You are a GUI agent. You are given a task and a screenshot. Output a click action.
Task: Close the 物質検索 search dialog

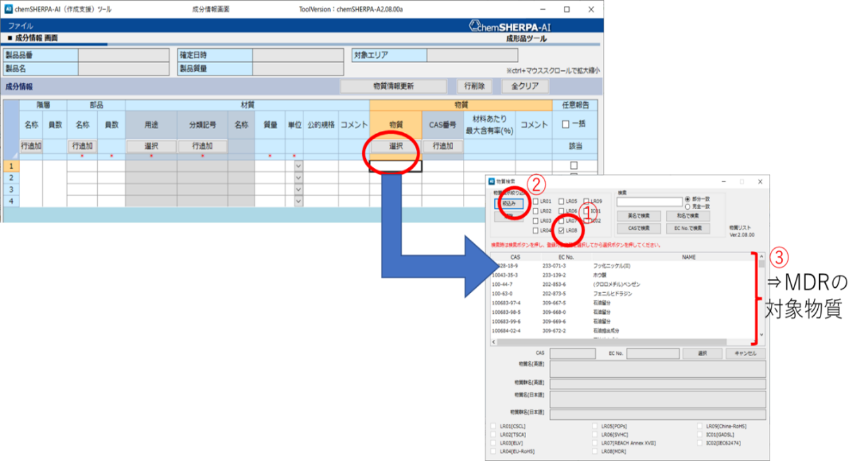[759, 182]
